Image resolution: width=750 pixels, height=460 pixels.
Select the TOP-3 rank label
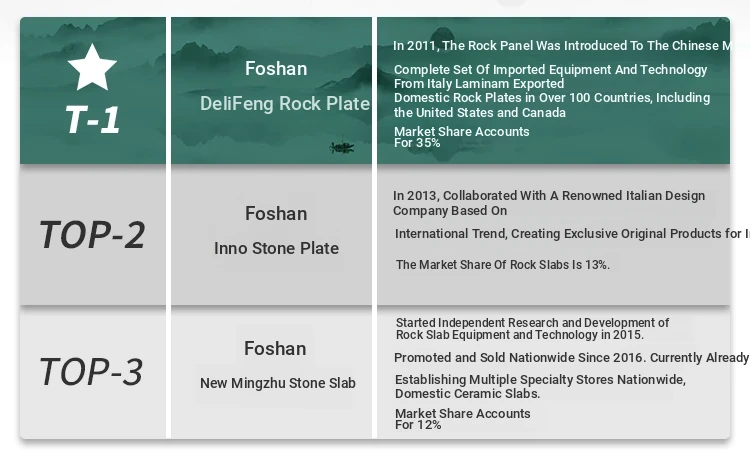coord(91,372)
